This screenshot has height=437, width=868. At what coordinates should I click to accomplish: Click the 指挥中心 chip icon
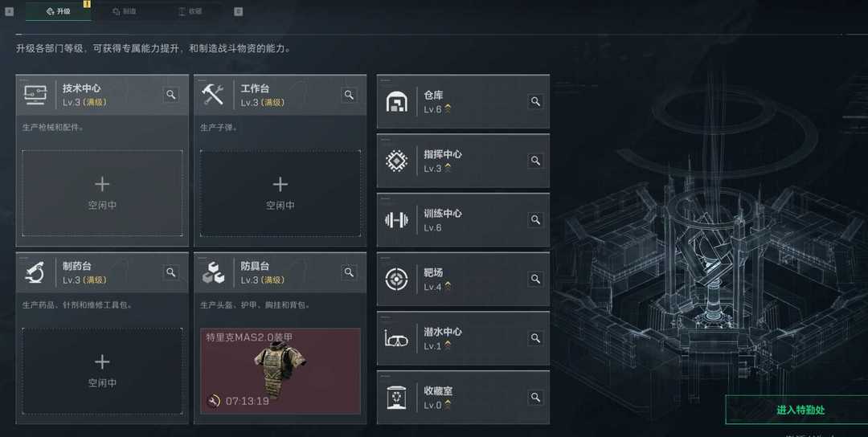tap(396, 161)
